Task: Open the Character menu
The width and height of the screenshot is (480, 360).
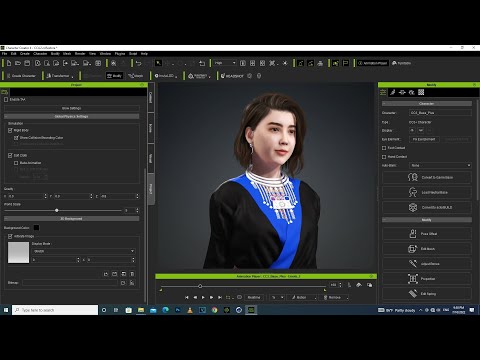Action: (40, 53)
